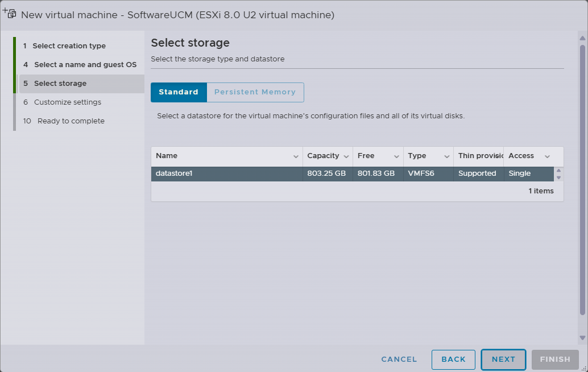
Task: Click the dialog scrollbar up arrow
Action: pos(582,38)
